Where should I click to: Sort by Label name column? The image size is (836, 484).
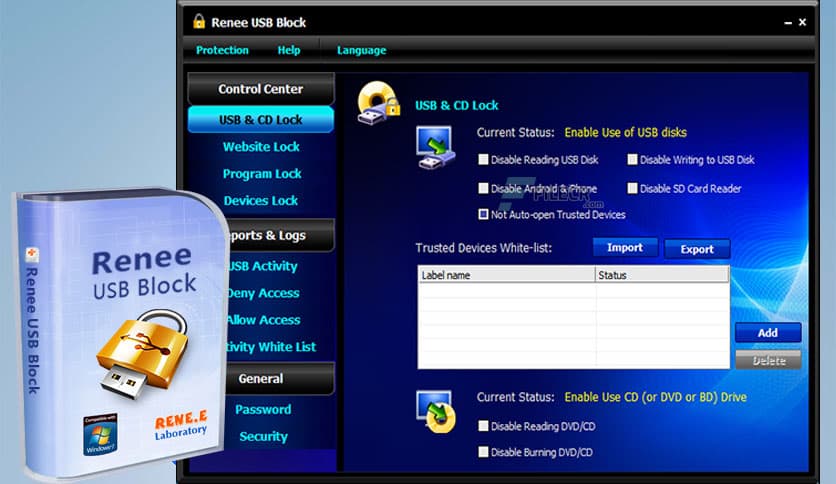(x=507, y=275)
